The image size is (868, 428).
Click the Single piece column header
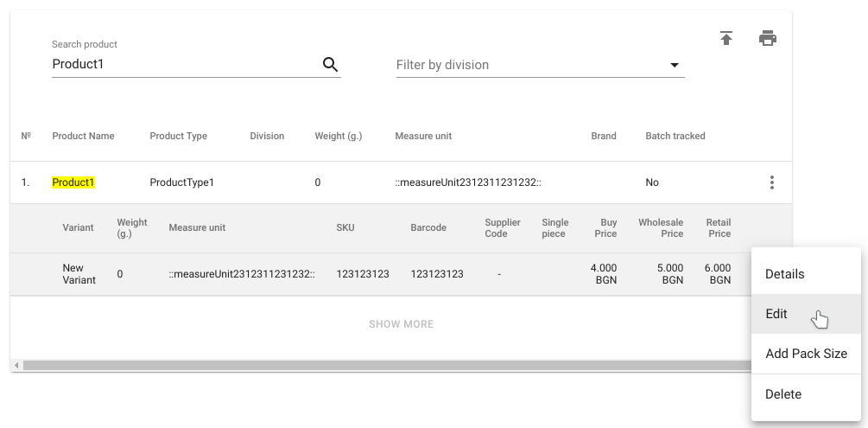tap(555, 228)
